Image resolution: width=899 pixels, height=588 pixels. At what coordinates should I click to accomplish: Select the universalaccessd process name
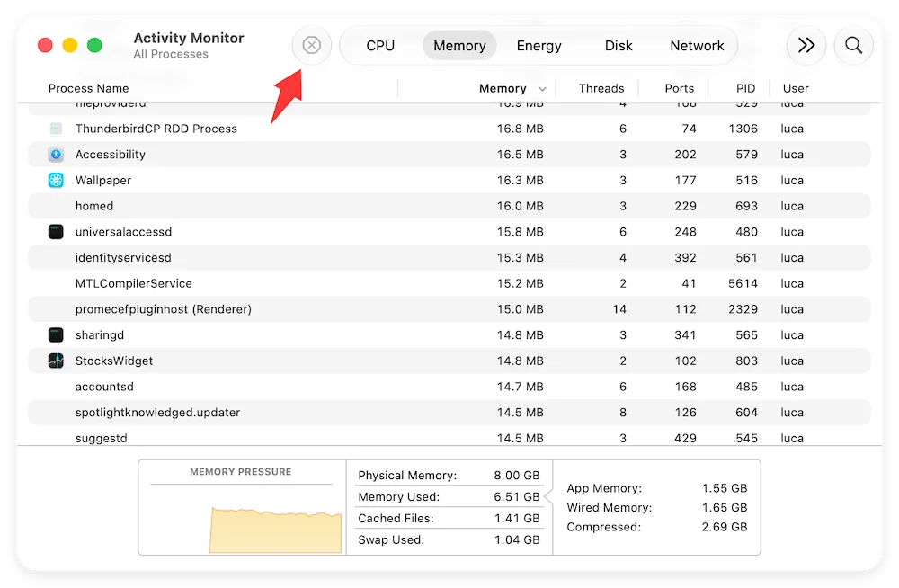(123, 232)
